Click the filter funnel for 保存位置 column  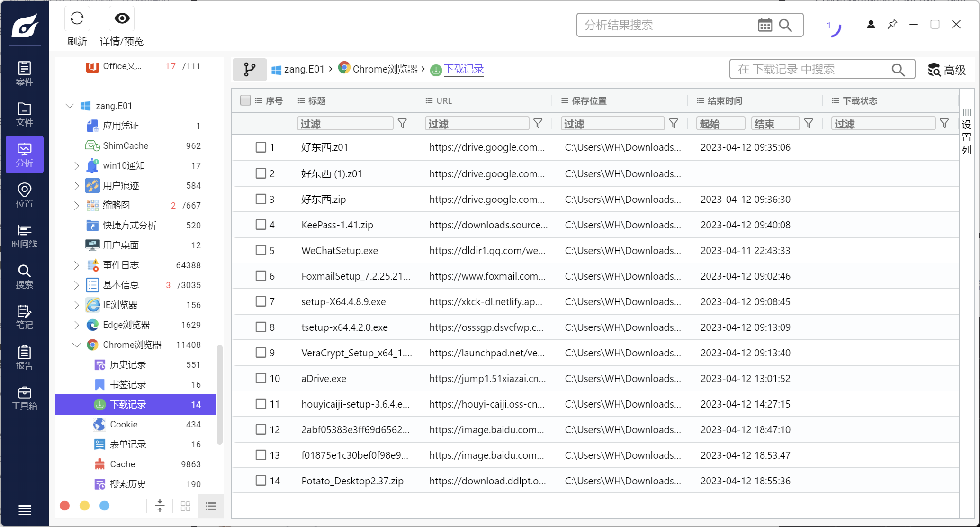coord(674,124)
